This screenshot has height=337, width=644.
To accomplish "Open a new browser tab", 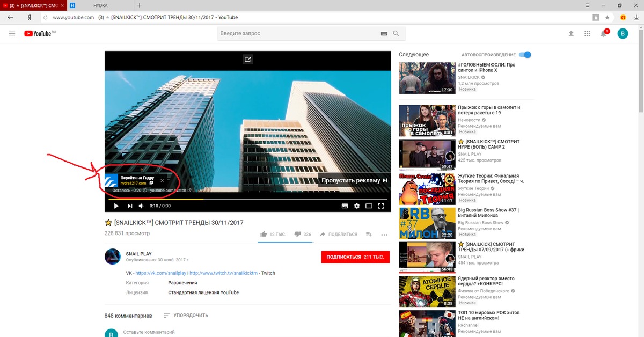I will click(140, 5).
